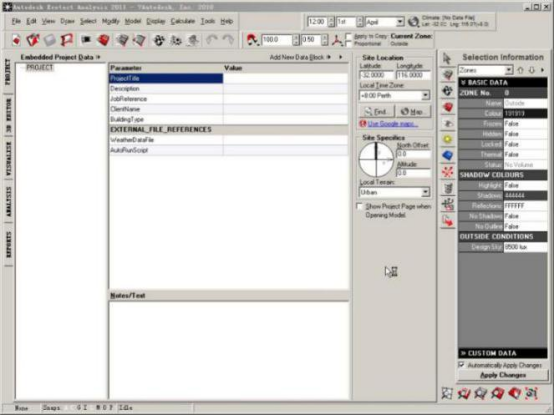This screenshot has width=554, height=415.
Task: Click into the Notes/Text area
Action: [x=229, y=350]
